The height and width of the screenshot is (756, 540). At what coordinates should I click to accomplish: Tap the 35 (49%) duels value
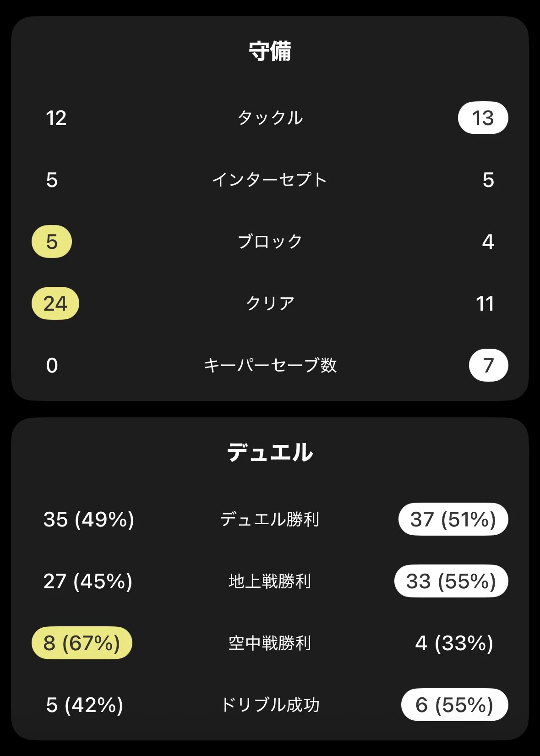89,519
